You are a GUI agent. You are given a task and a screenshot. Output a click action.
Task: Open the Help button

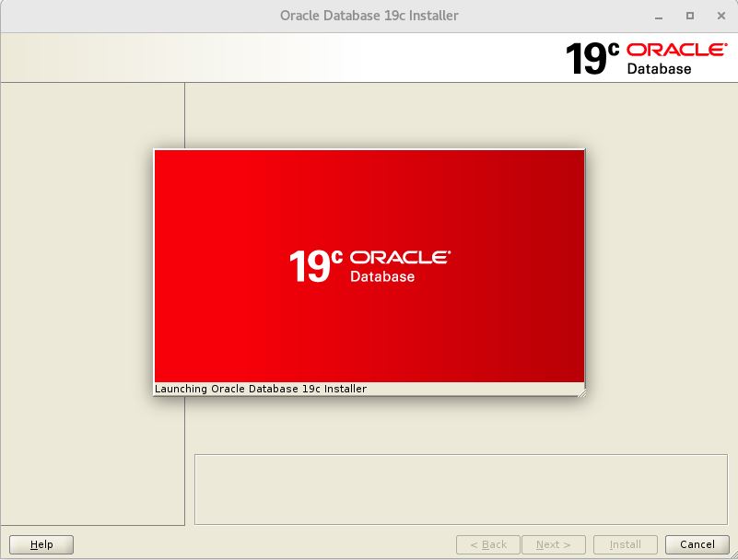pyautogui.click(x=41, y=544)
